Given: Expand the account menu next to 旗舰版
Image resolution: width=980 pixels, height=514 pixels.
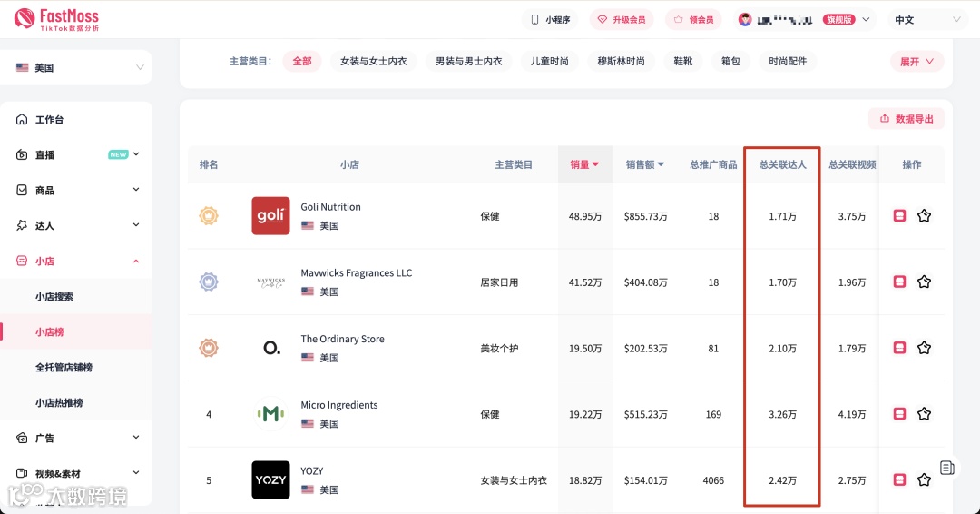Looking at the screenshot, I should pyautogui.click(x=867, y=19).
